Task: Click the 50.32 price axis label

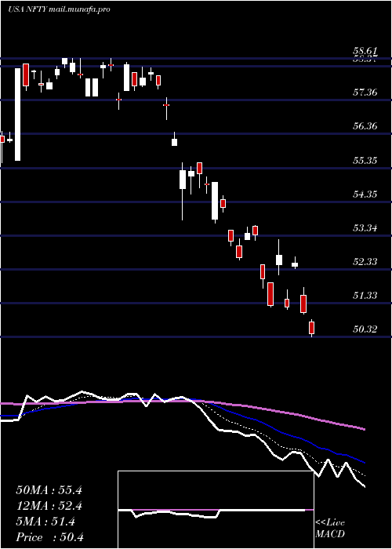Action: pos(365,329)
